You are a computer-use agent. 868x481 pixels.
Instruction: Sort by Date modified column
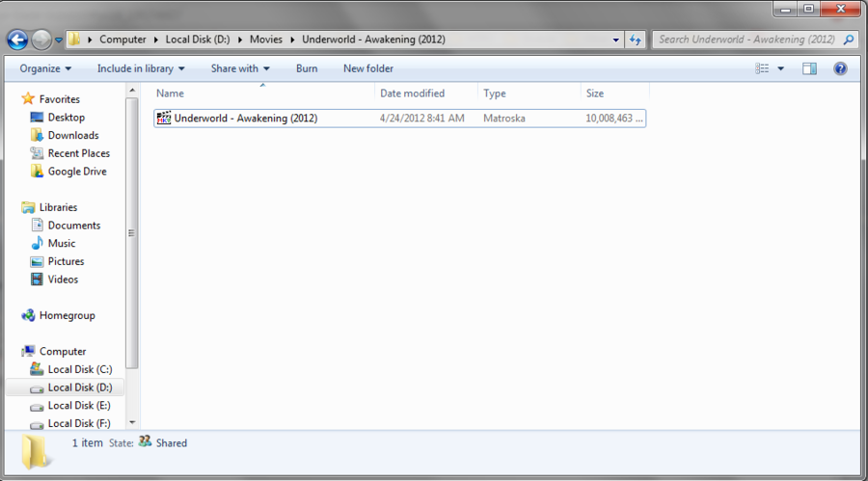[425, 93]
